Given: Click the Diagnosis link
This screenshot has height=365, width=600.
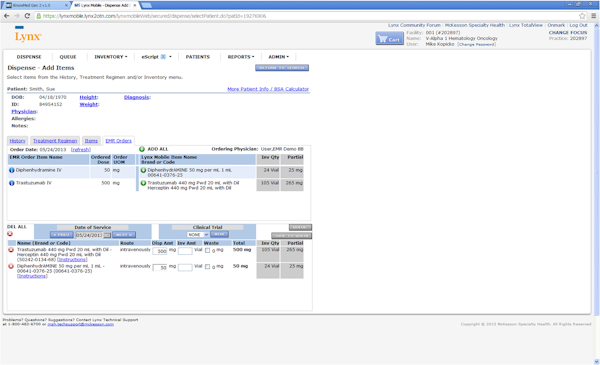Looking at the screenshot, I should click(x=136, y=97).
